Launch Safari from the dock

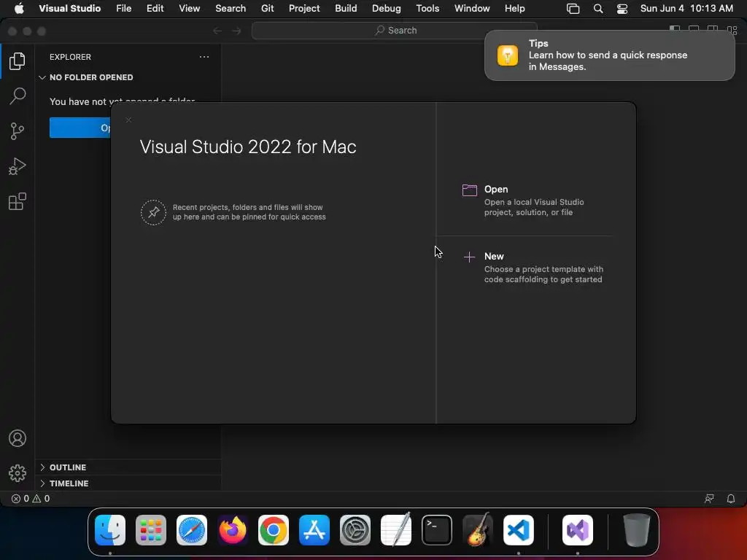(192, 530)
